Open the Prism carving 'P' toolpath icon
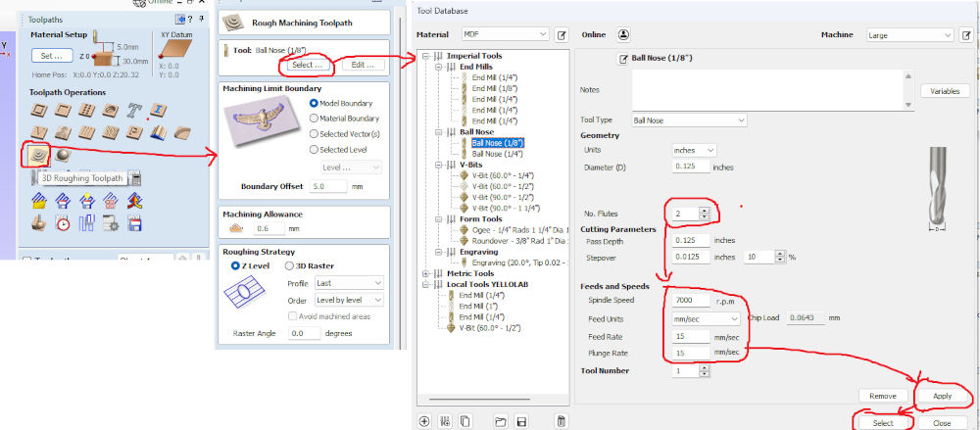 tap(134, 132)
